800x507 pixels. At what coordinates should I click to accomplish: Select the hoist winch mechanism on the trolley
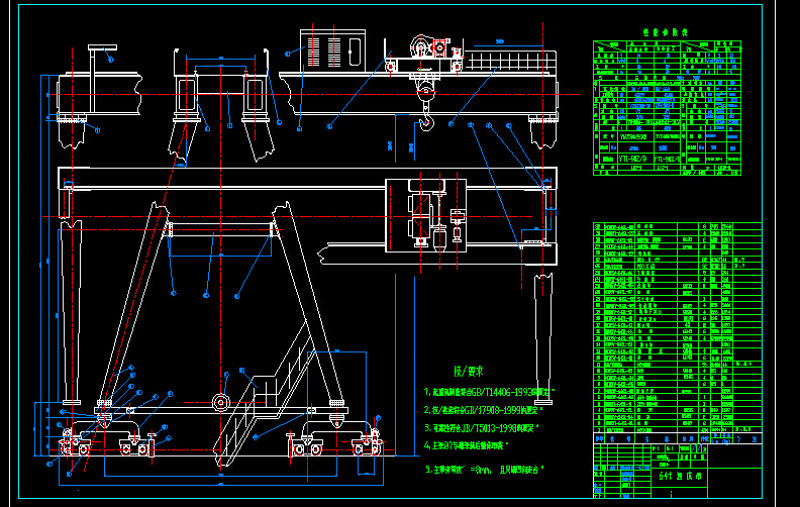430,46
